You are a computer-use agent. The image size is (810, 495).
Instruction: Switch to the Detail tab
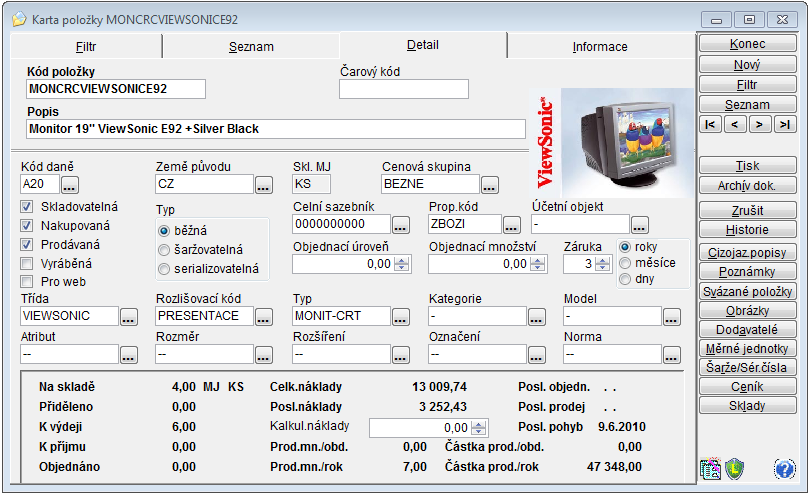point(423,45)
